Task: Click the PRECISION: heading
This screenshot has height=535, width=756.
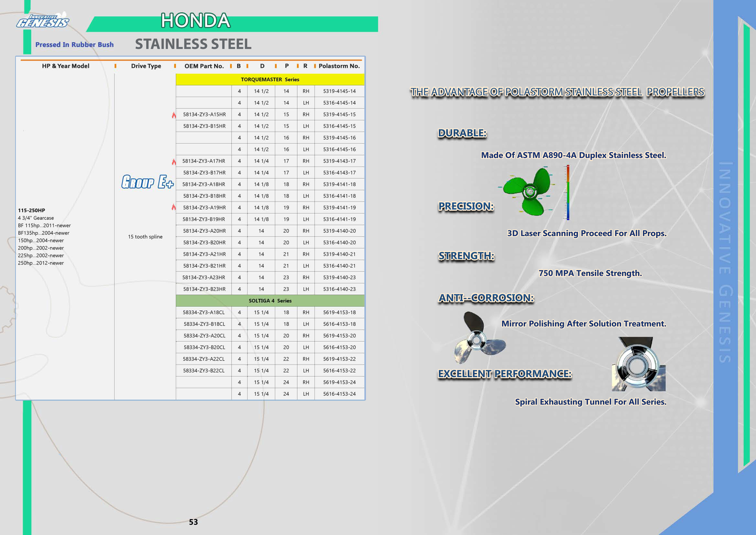Action: tap(466, 206)
